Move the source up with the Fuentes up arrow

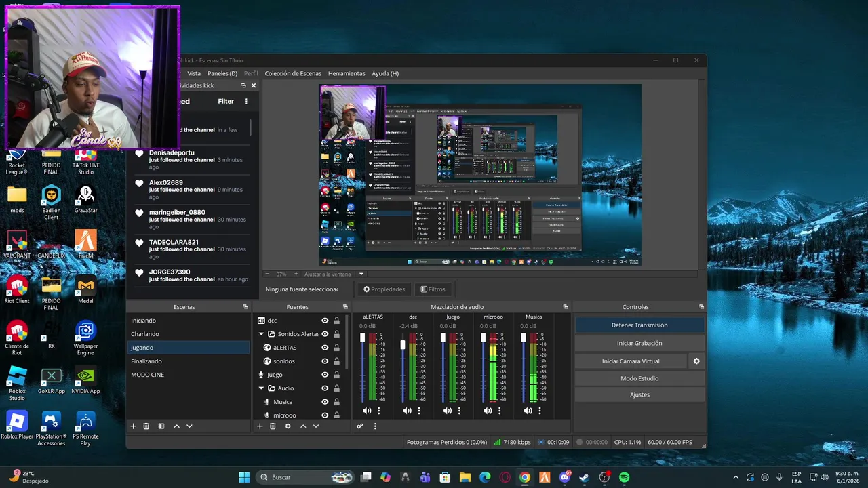[x=303, y=426]
